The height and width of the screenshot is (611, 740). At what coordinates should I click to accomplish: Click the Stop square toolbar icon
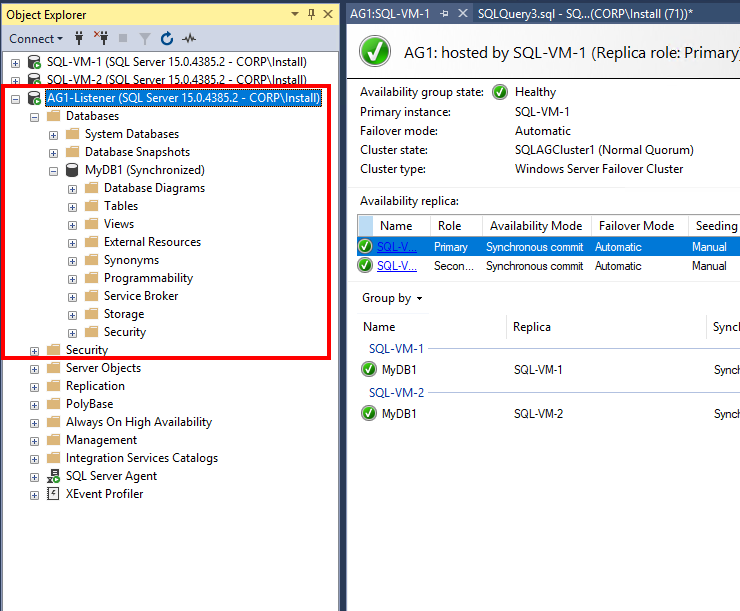click(x=123, y=38)
